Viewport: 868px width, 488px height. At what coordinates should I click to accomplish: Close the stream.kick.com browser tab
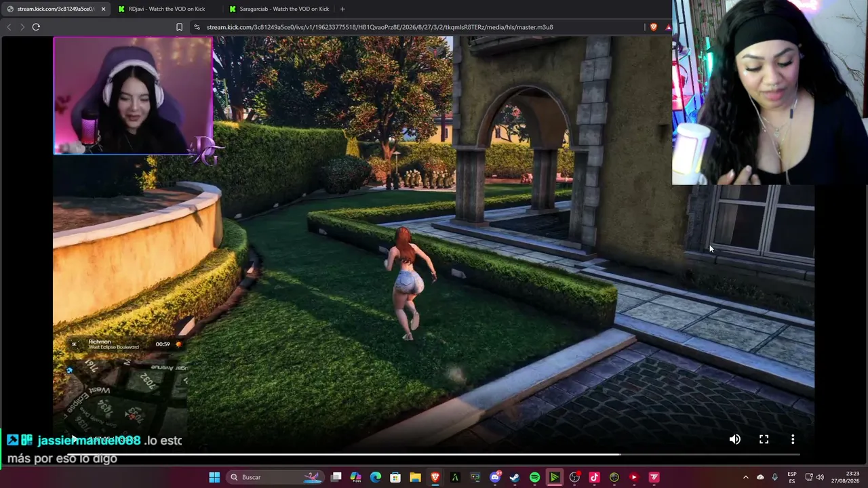click(103, 9)
